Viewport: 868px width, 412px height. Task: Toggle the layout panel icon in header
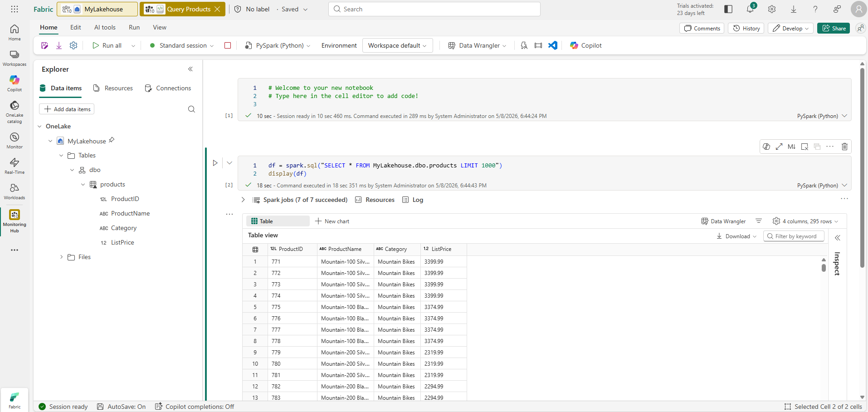click(728, 9)
